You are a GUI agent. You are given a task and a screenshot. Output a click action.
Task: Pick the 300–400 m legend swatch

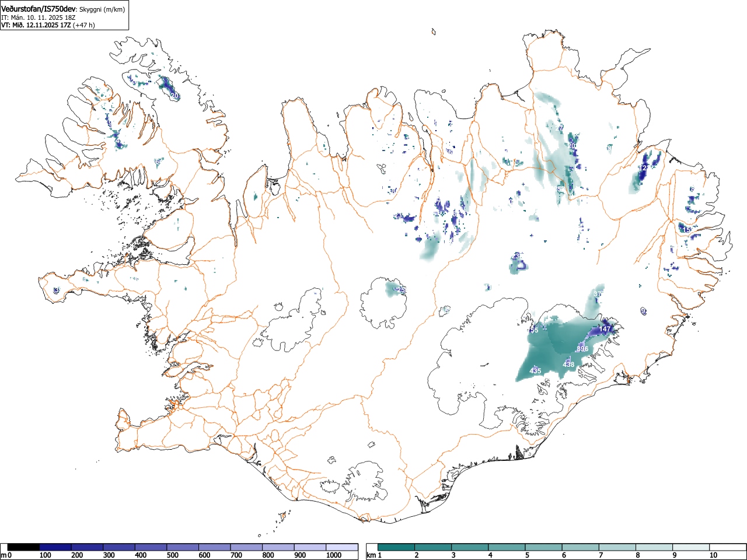119,547
